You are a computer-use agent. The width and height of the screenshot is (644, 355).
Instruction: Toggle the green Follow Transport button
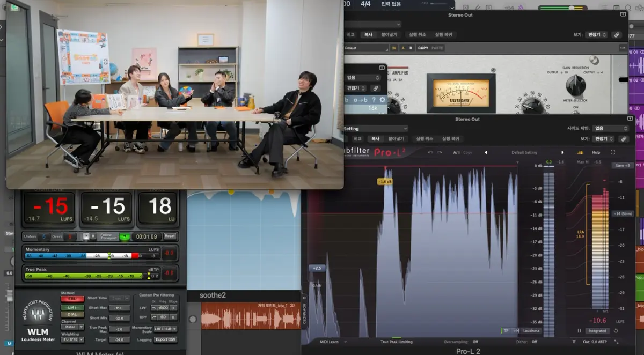(x=124, y=236)
